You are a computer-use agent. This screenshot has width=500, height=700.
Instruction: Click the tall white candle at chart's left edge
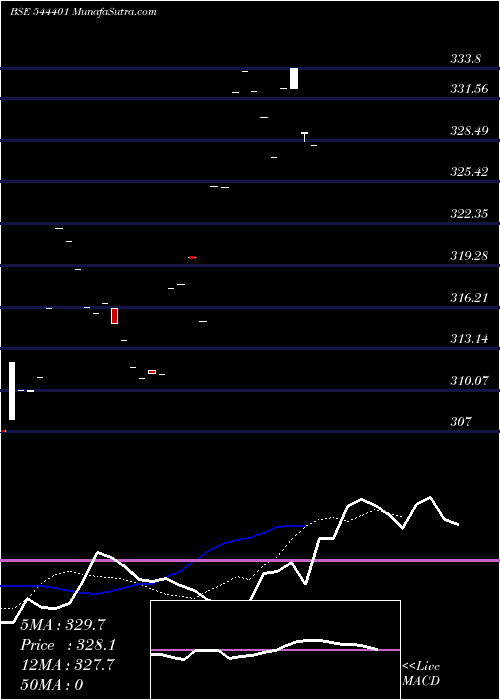(12, 391)
